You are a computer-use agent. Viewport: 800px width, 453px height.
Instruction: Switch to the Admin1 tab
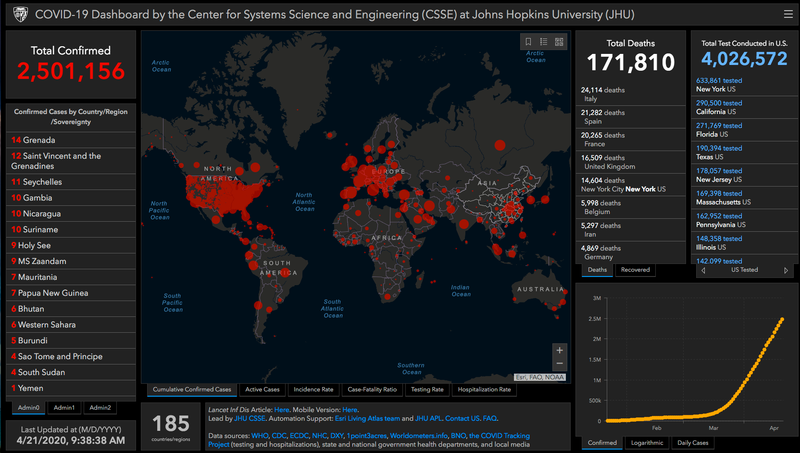(x=64, y=408)
